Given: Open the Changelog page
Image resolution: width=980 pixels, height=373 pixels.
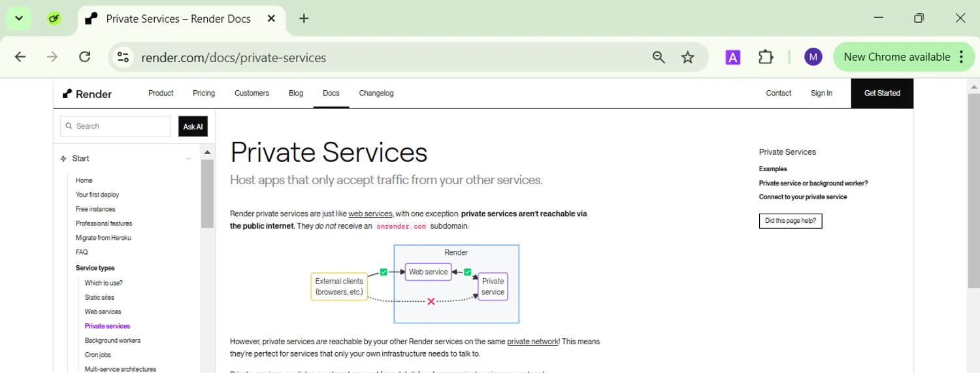Looking at the screenshot, I should [376, 93].
